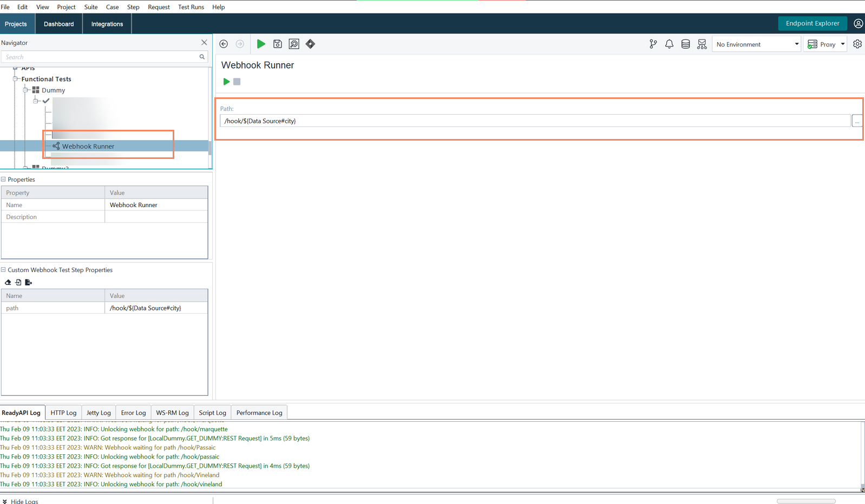Close the Navigator panel
Viewport: 865px width, 504px height.
pyautogui.click(x=204, y=42)
